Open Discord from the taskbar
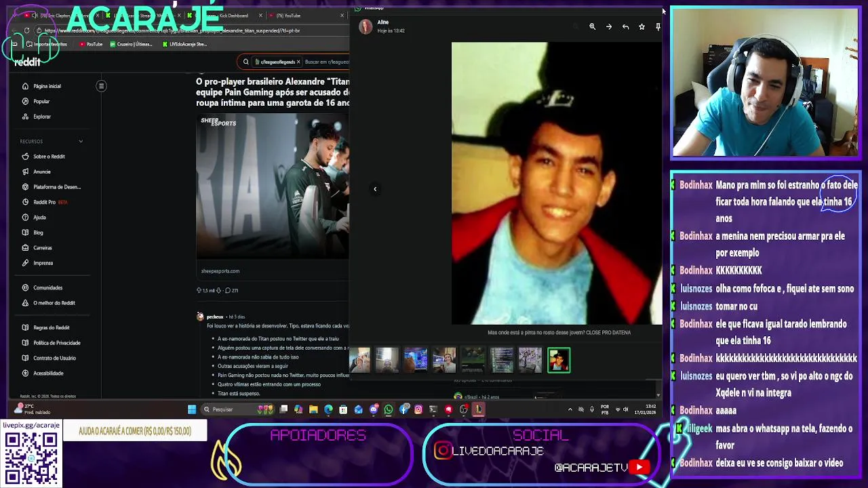 coord(374,409)
